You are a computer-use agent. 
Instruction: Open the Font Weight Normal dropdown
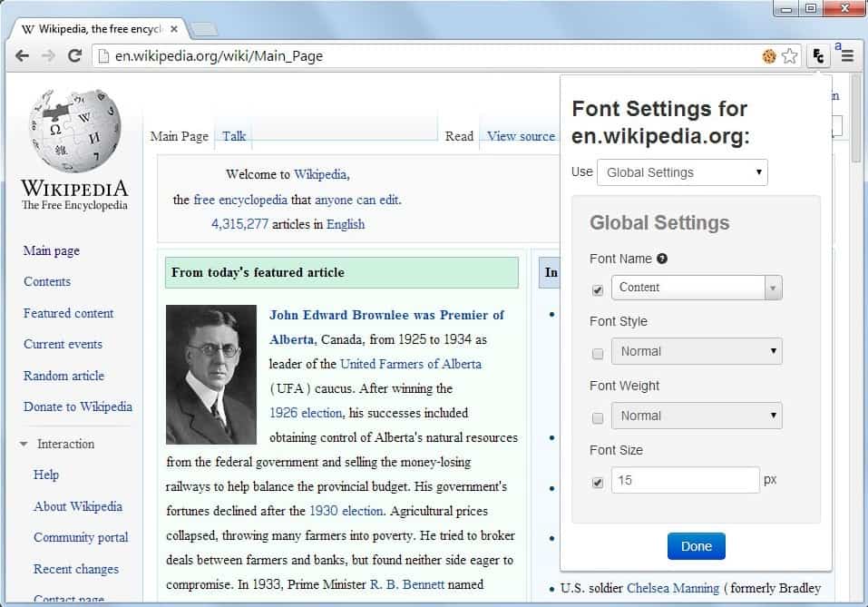pyautogui.click(x=697, y=416)
